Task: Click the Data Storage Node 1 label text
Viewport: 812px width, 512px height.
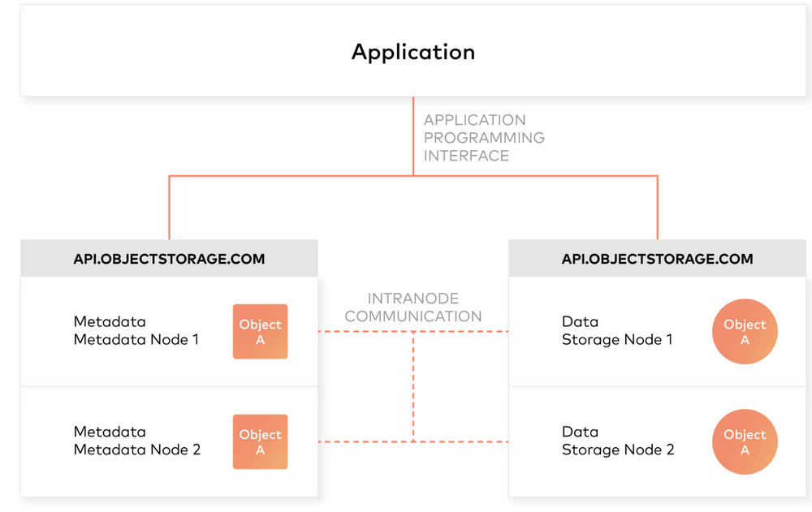Action: tap(619, 330)
